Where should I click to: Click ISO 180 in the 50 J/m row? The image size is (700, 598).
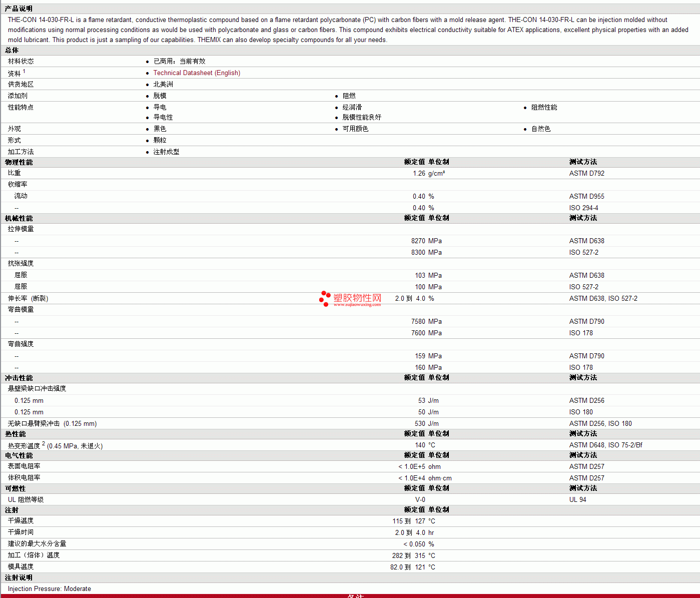[581, 412]
